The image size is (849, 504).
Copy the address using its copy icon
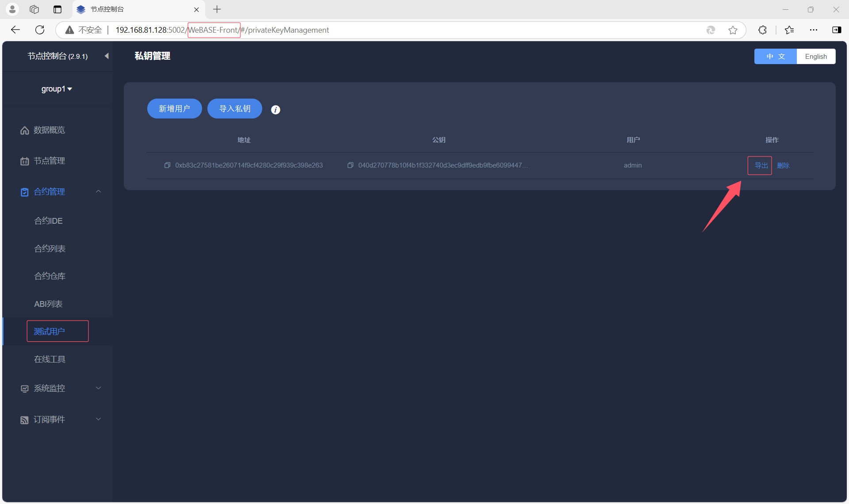pyautogui.click(x=167, y=165)
